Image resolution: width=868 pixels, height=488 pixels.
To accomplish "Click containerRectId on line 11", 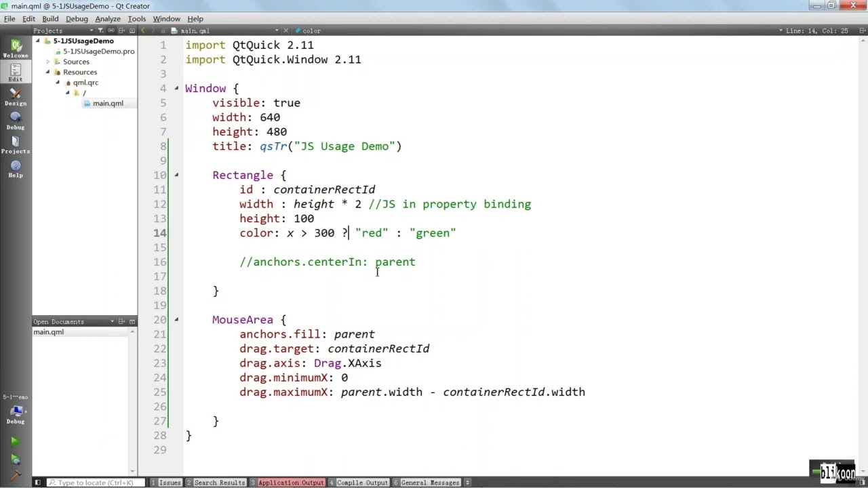I will pos(324,189).
